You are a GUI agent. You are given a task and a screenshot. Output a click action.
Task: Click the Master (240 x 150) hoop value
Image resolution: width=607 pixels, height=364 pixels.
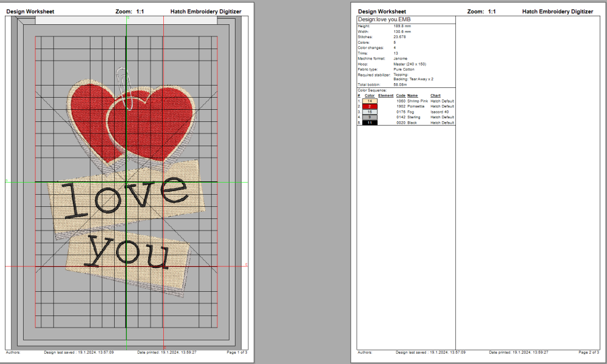click(x=410, y=64)
